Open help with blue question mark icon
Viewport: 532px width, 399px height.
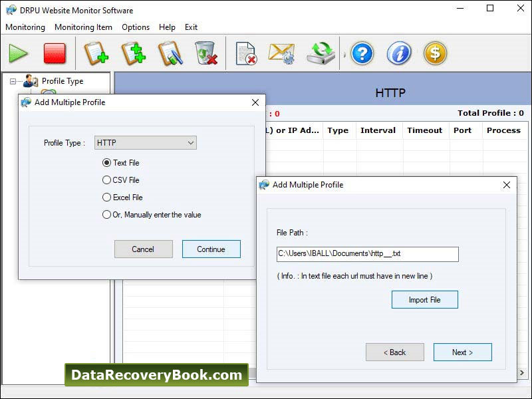point(362,53)
